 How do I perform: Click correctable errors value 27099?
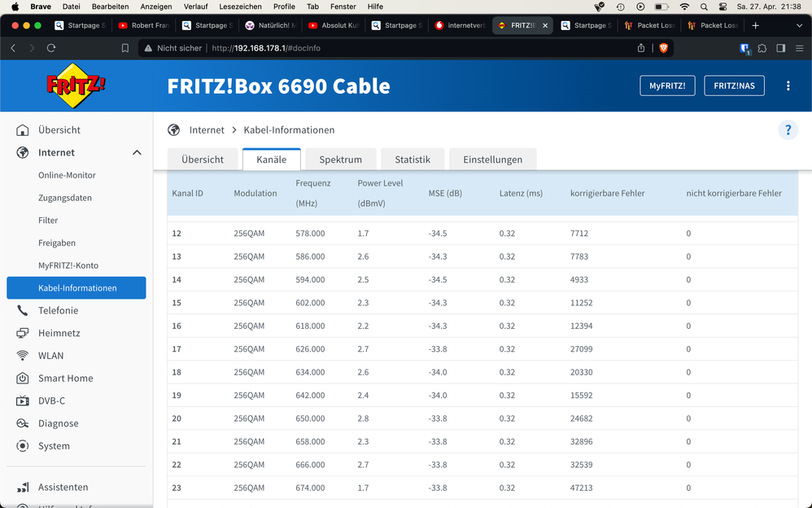coord(581,349)
